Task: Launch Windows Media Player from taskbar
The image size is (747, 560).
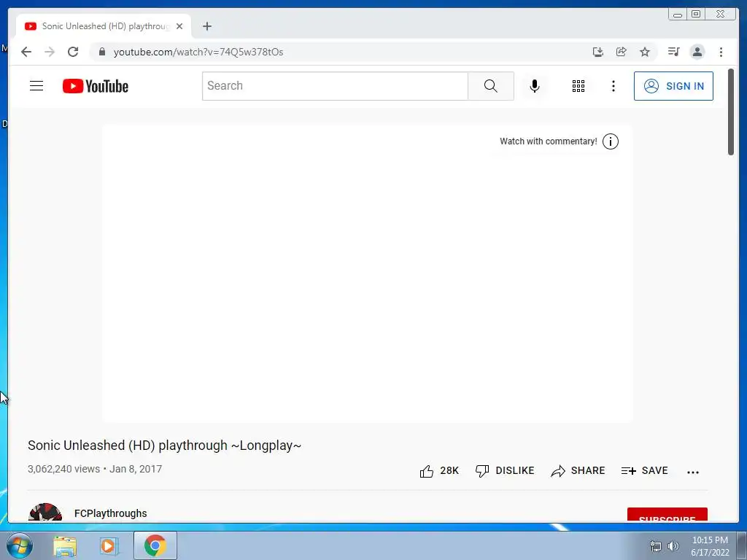Action: [x=108, y=546]
